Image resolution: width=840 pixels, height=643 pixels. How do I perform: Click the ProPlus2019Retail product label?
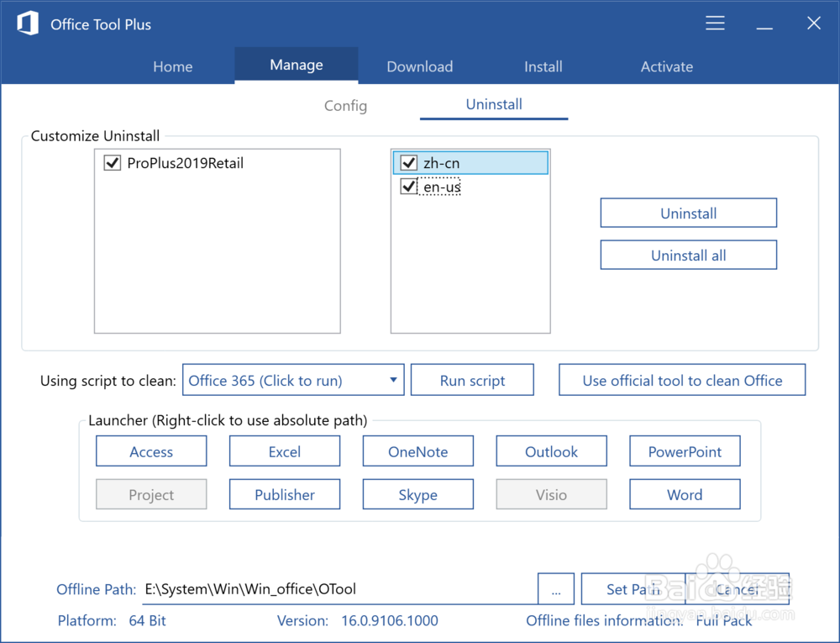186,163
